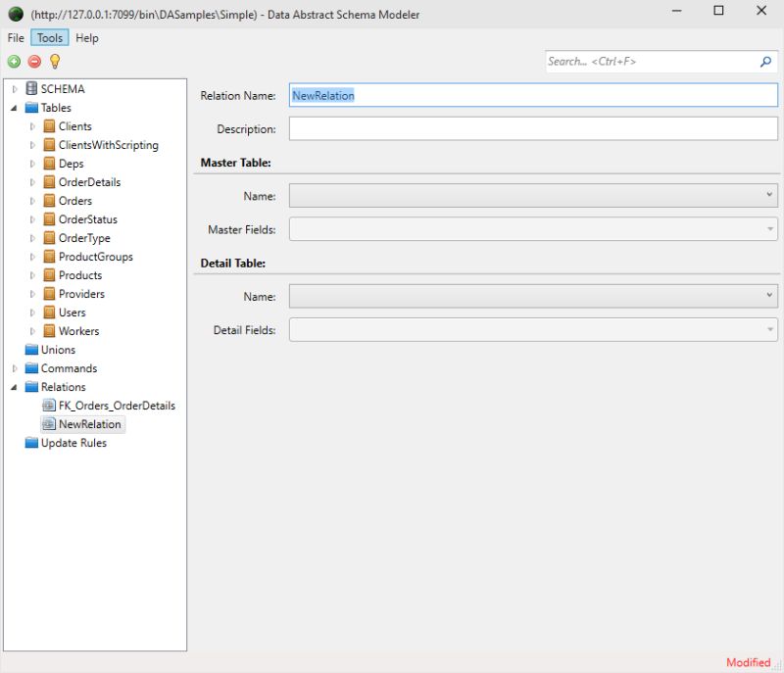
Task: Click the search magnifier icon
Action: (x=765, y=62)
